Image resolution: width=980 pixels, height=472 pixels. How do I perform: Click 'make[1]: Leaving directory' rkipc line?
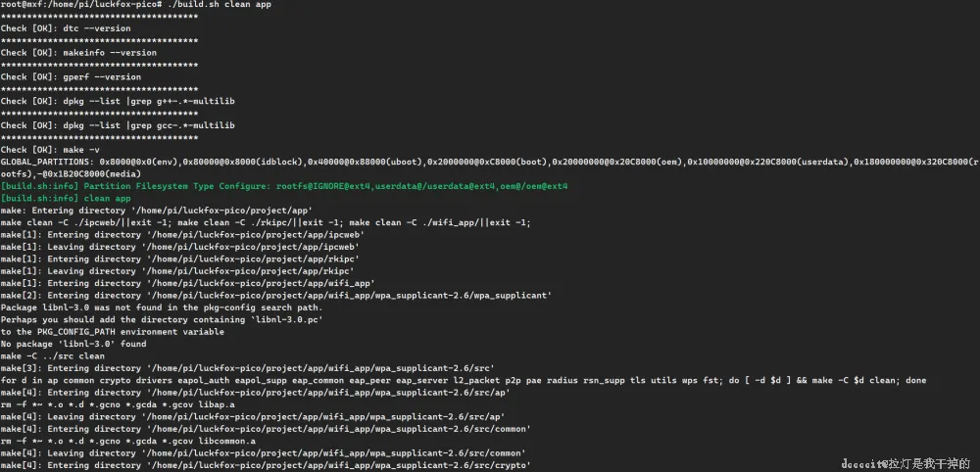click(177, 271)
